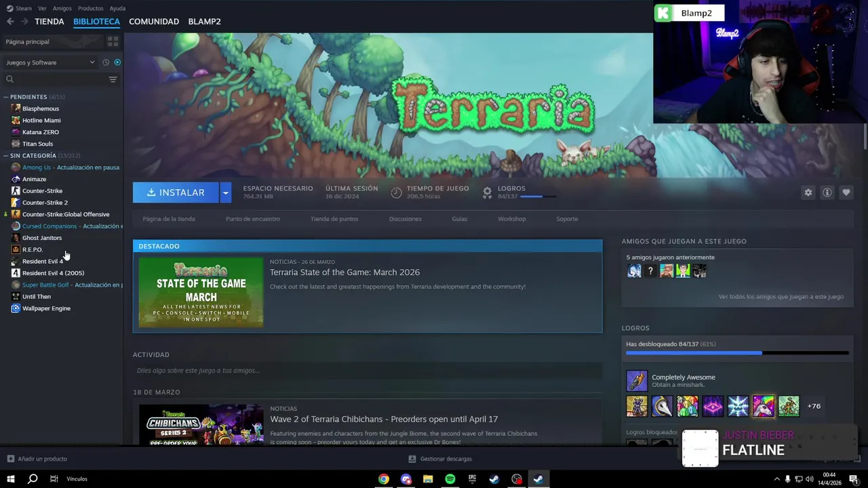View all friends who play this game
This screenshot has height=488, width=868.
(781, 297)
